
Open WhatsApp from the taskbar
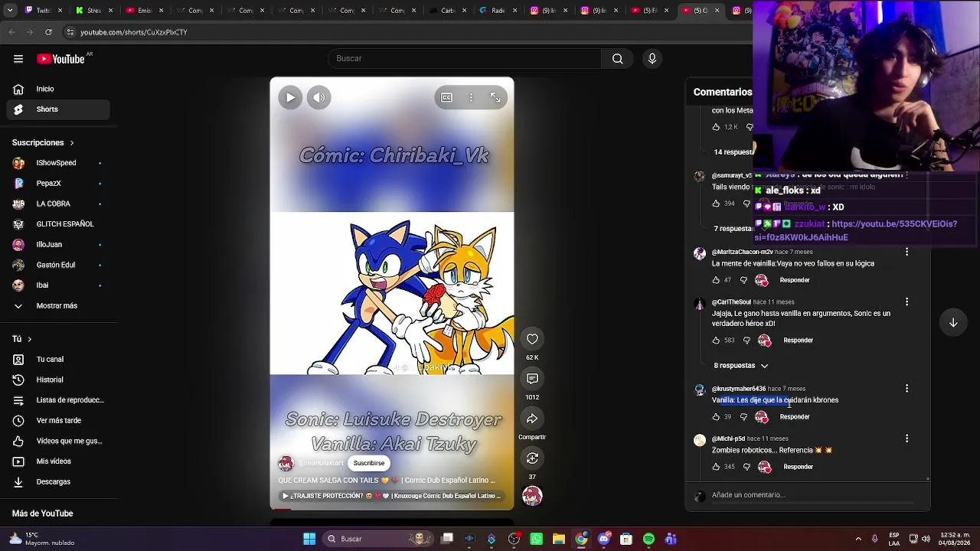click(536, 539)
